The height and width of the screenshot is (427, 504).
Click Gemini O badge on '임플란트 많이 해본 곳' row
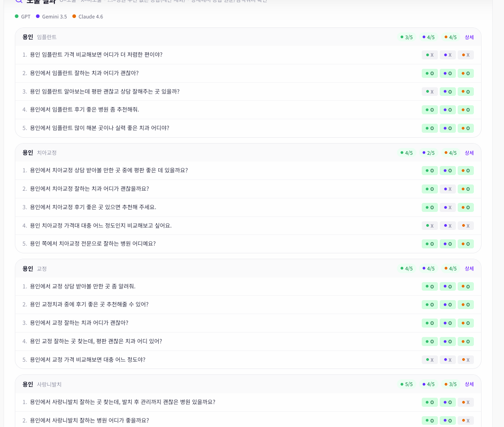coord(447,128)
